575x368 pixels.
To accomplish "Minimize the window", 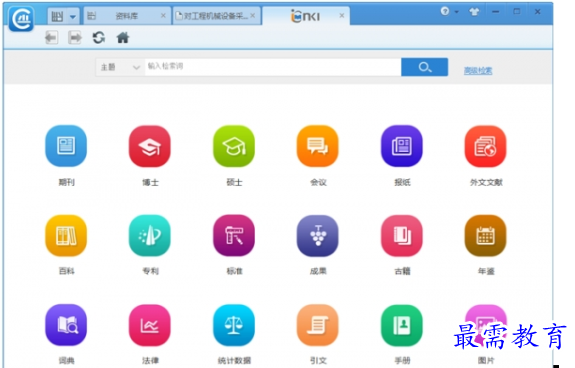I will pos(496,12).
